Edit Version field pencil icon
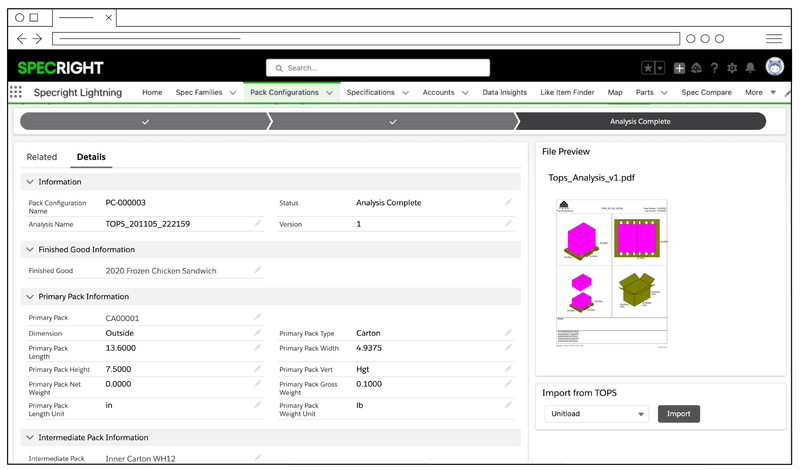Viewport: 800px width, 470px height. (x=508, y=224)
